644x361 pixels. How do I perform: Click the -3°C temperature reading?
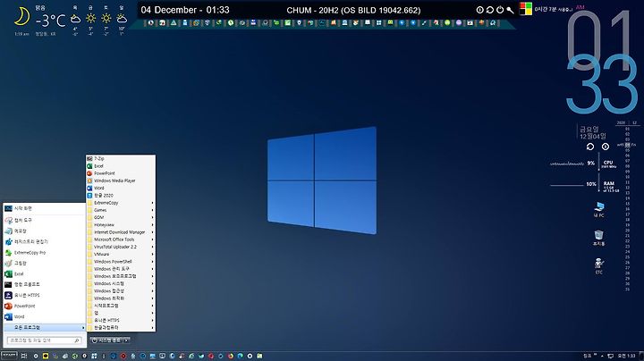point(50,20)
